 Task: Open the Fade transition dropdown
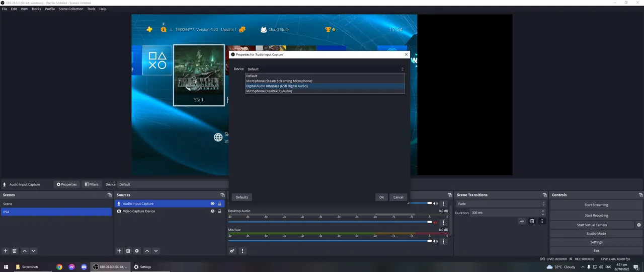click(501, 204)
